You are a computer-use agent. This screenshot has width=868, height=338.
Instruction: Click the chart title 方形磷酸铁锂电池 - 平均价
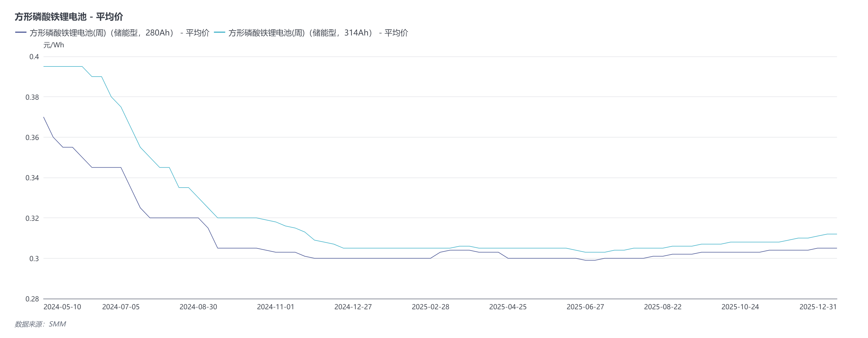coord(69,17)
